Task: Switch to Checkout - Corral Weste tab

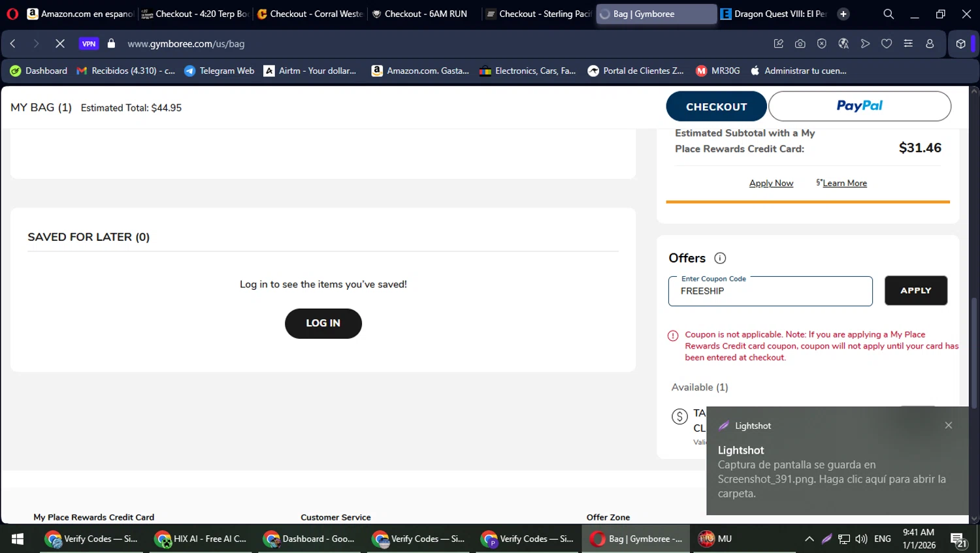Action: pos(310,14)
